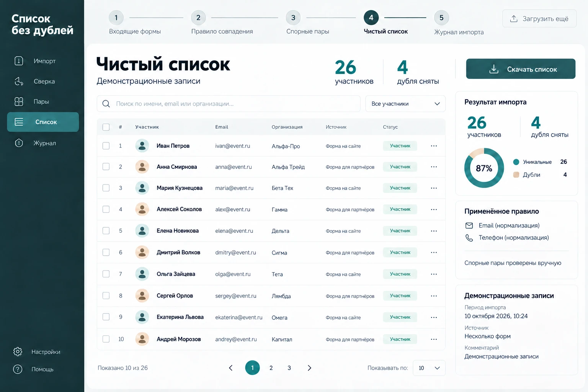Click the Уникальные teal legend swatch
This screenshot has height=392, width=588.
516,162
